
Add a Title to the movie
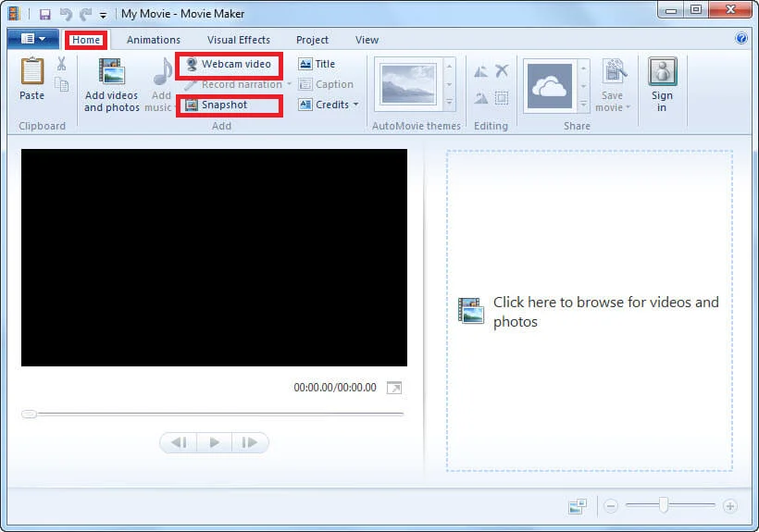pos(317,64)
